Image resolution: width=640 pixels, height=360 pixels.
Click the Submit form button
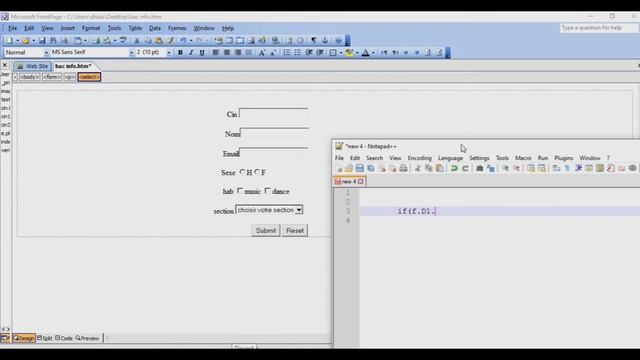click(266, 231)
